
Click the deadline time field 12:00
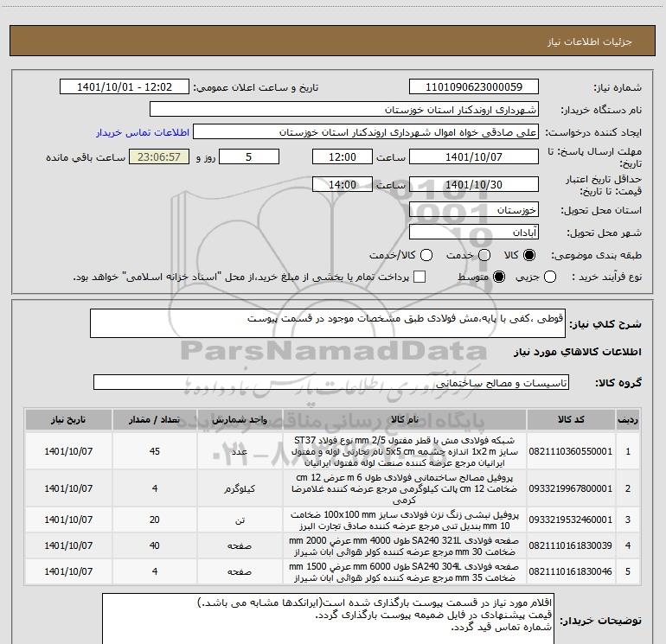point(343,157)
